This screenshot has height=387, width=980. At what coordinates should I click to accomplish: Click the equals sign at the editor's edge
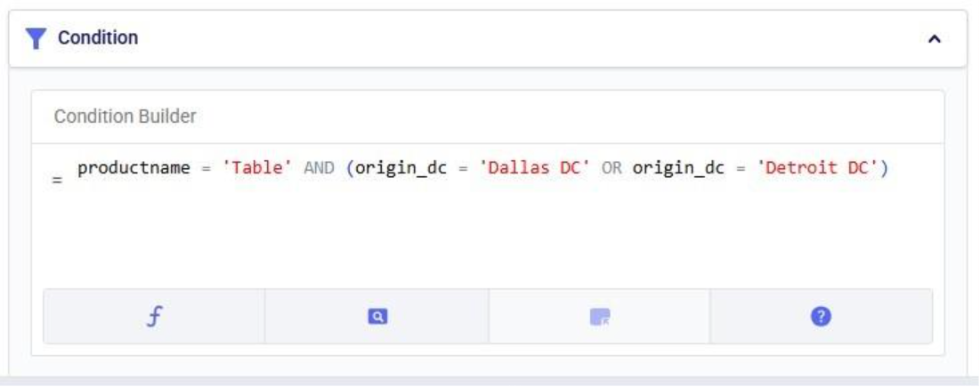tap(58, 181)
